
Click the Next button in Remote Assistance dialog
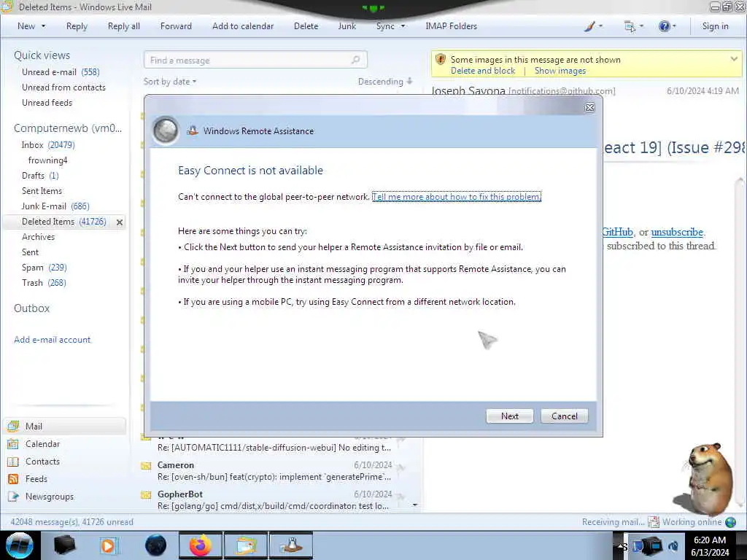point(509,416)
